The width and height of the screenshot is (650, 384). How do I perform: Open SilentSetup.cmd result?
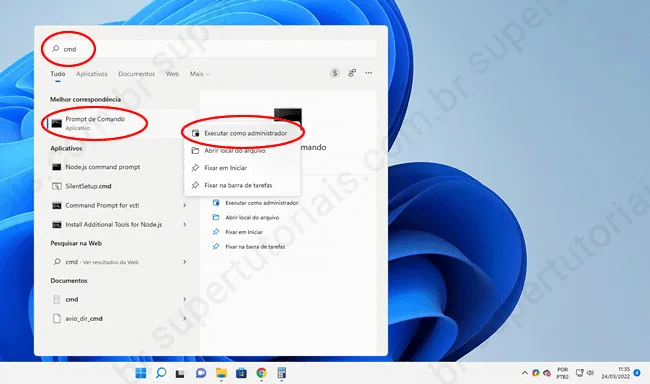(x=88, y=186)
